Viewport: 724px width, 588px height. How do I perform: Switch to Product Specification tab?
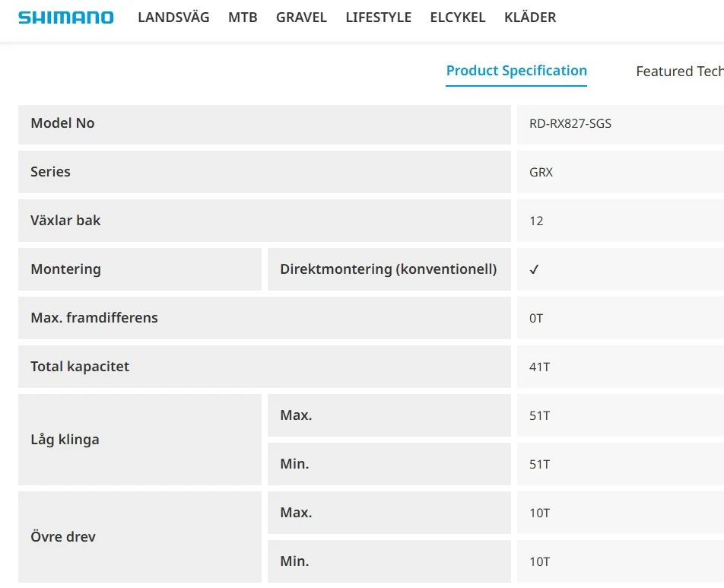516,71
